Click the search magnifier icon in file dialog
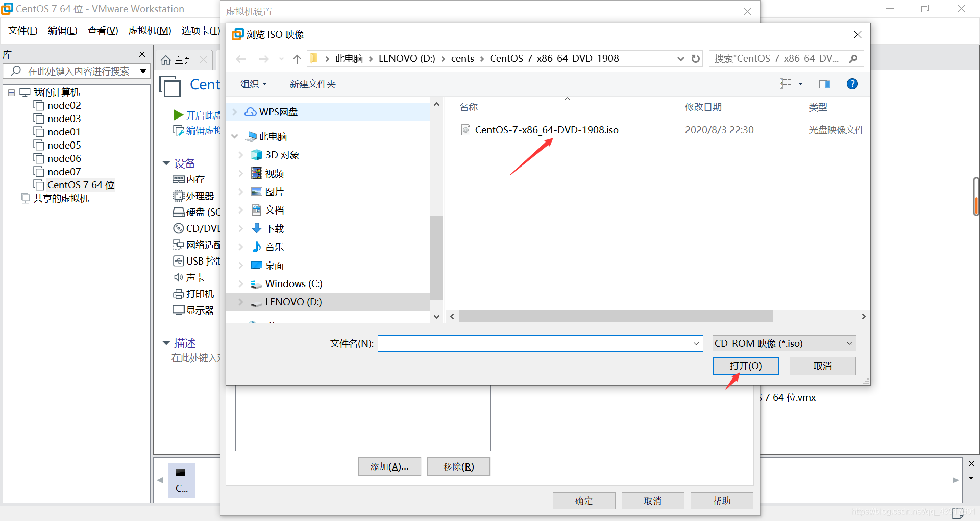The image size is (980, 521). pyautogui.click(x=853, y=59)
